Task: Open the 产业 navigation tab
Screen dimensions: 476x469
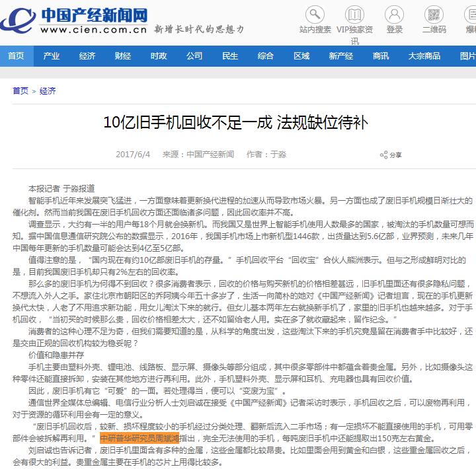Action: [x=52, y=56]
